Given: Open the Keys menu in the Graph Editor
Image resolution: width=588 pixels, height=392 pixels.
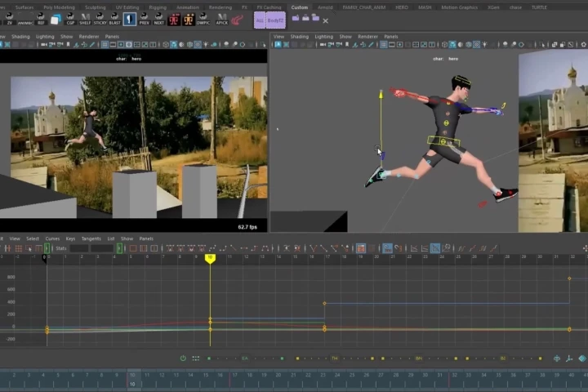Looking at the screenshot, I should coord(70,238).
